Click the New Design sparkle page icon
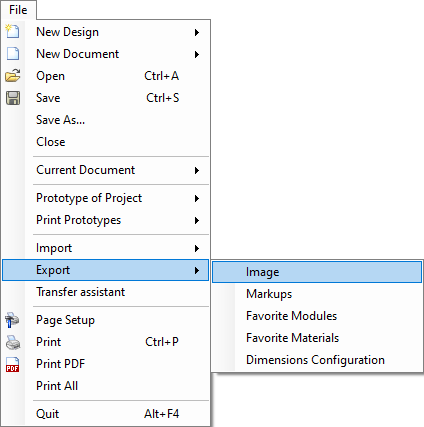The height and width of the screenshot is (427, 424). click(x=13, y=31)
